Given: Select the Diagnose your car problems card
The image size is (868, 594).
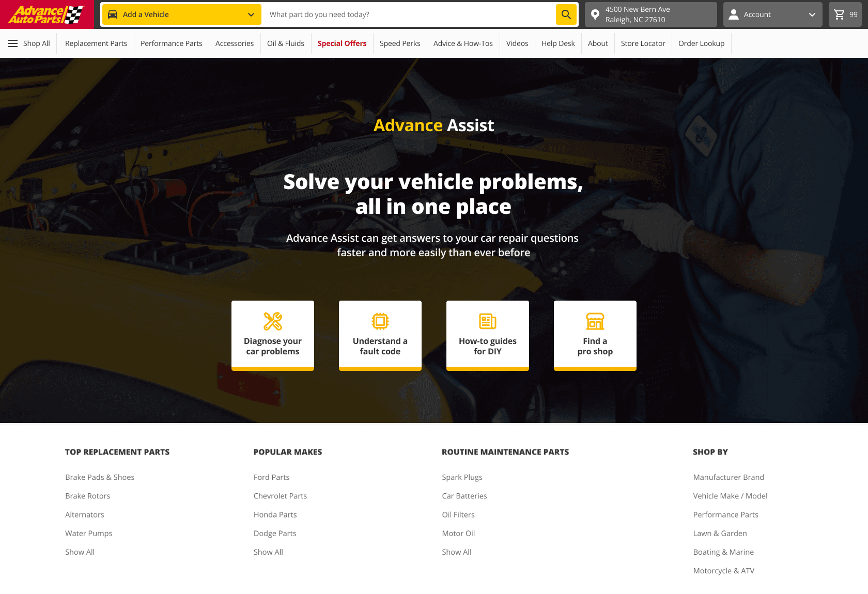Looking at the screenshot, I should (x=273, y=336).
